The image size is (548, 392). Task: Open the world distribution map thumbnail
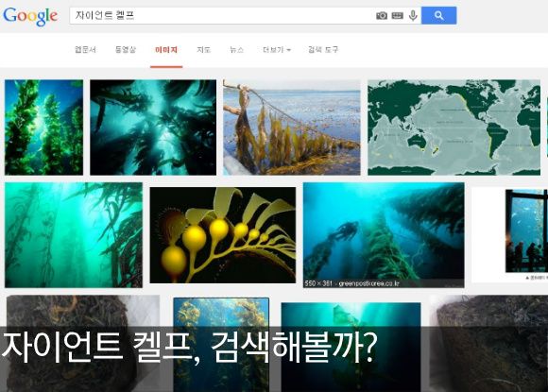tap(454, 128)
